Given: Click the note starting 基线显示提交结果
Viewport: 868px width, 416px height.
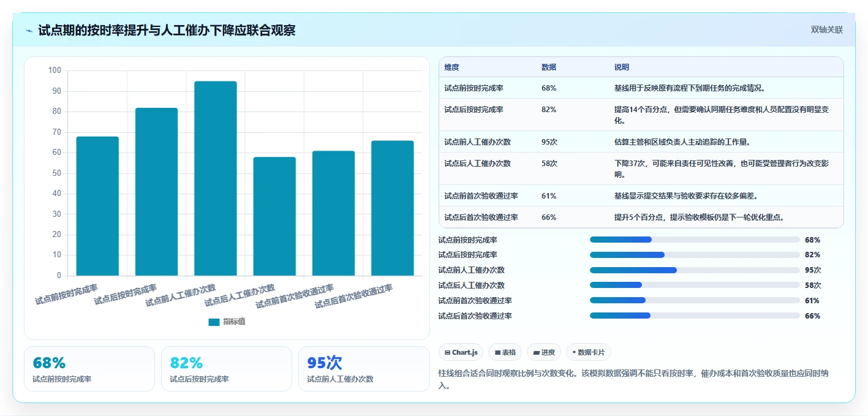Looking at the screenshot, I should tap(686, 195).
